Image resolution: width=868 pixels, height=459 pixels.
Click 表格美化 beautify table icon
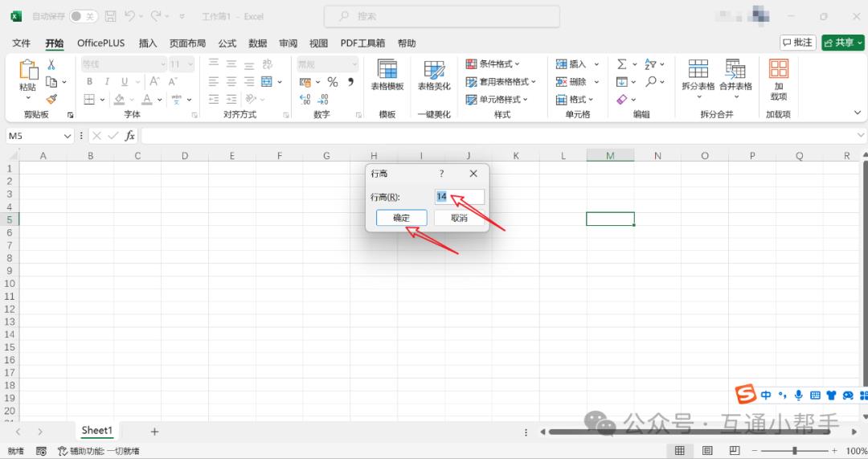click(x=434, y=75)
